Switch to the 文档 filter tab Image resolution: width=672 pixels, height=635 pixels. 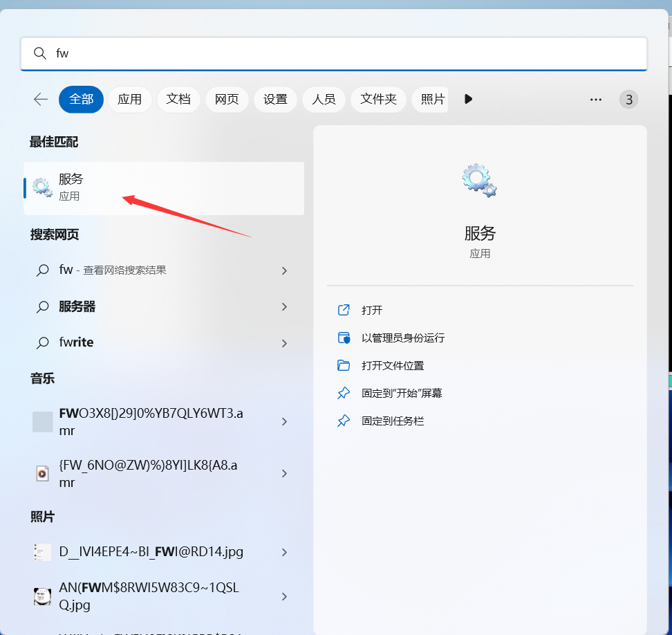pyautogui.click(x=178, y=100)
